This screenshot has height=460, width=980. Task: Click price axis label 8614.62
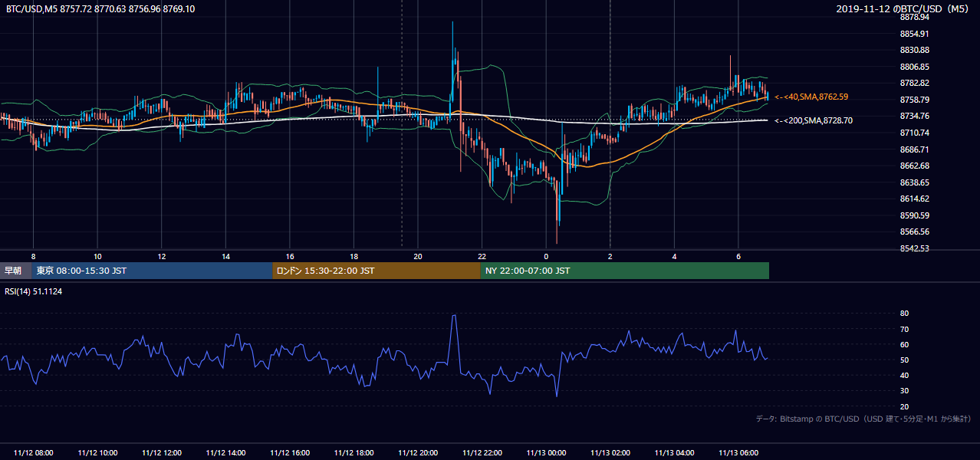[914, 199]
